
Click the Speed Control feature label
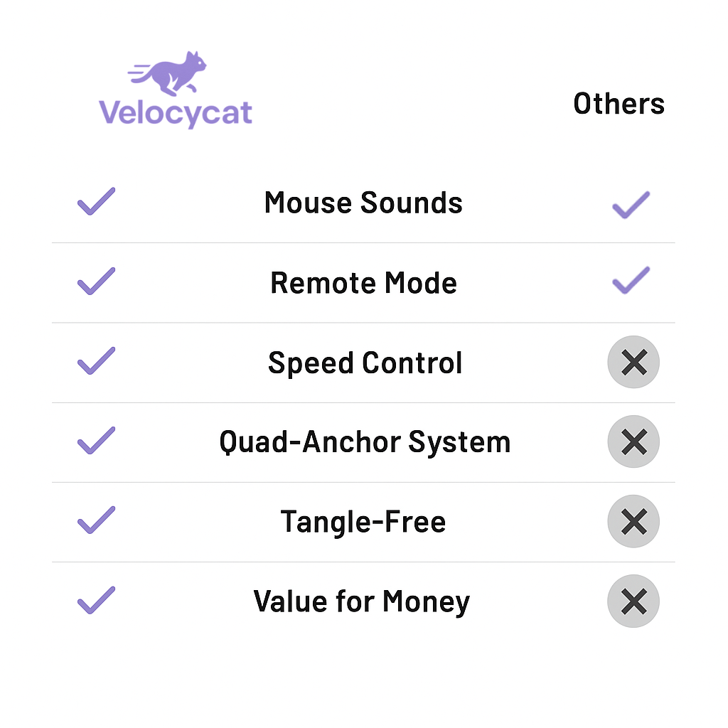[x=365, y=363]
